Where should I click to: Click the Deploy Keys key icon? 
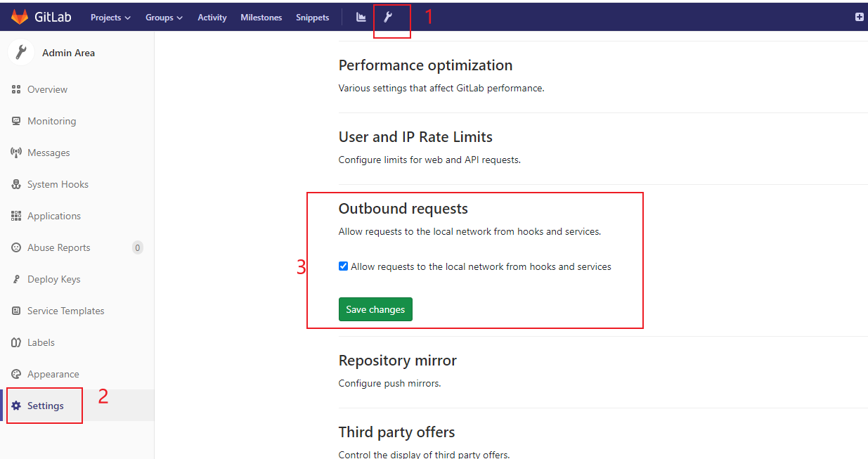16,279
